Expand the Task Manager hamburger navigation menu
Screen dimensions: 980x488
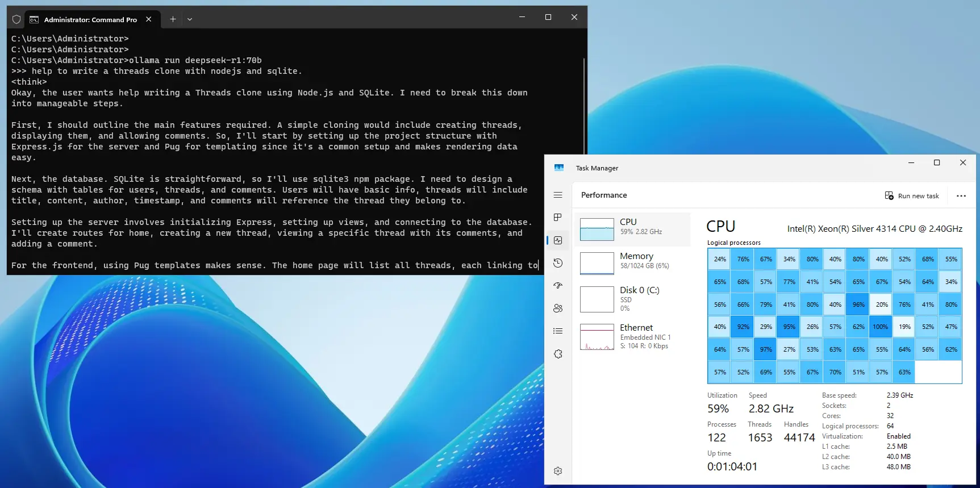558,195
